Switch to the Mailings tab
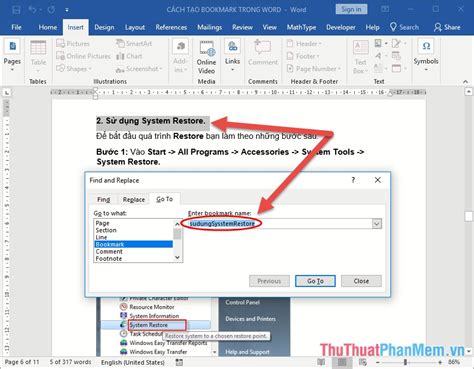The height and width of the screenshot is (369, 474). (x=209, y=27)
